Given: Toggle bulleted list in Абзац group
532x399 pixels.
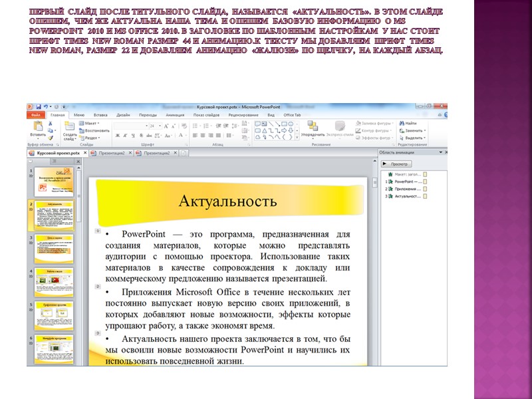Looking at the screenshot, I should [x=196, y=126].
